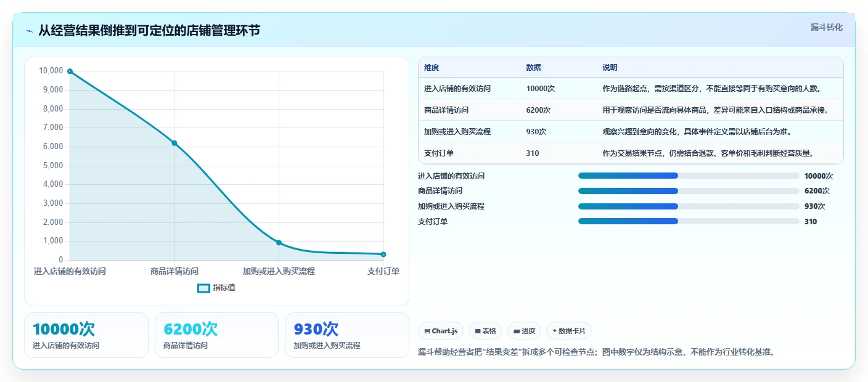Screen dimensions: 868x382
Task: Click x-axis label 加购或进入购买流程
Action: [279, 271]
